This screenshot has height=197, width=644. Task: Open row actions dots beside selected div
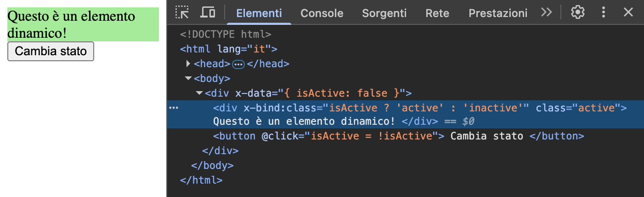tap(174, 108)
